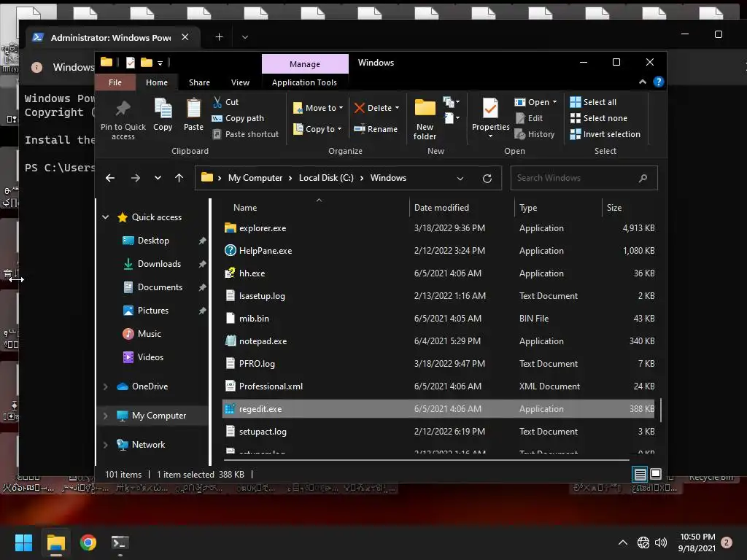Click Select none in the ribbon
This screenshot has width=747, height=560.
pyautogui.click(x=599, y=118)
